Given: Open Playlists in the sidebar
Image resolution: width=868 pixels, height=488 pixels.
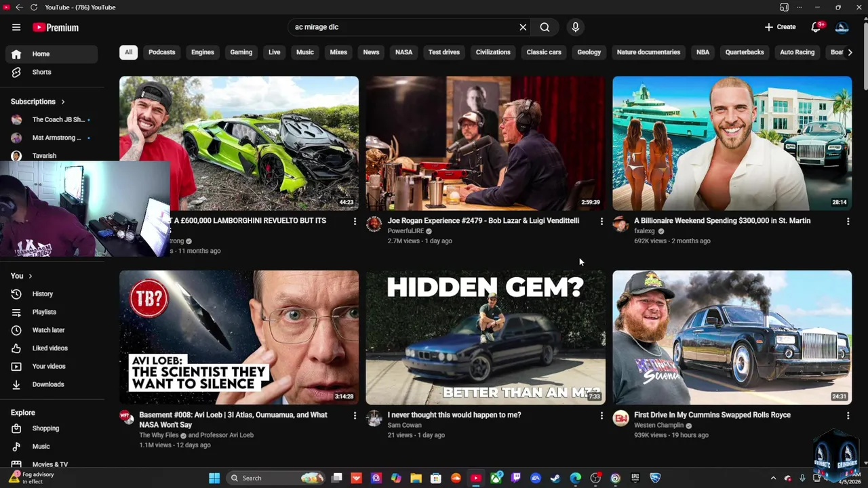Looking at the screenshot, I should [52, 312].
